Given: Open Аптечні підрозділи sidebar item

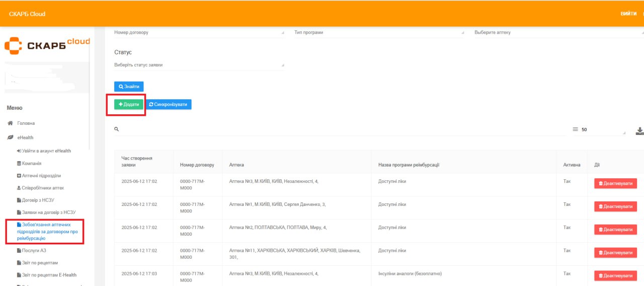Looking at the screenshot, I should [41, 176].
